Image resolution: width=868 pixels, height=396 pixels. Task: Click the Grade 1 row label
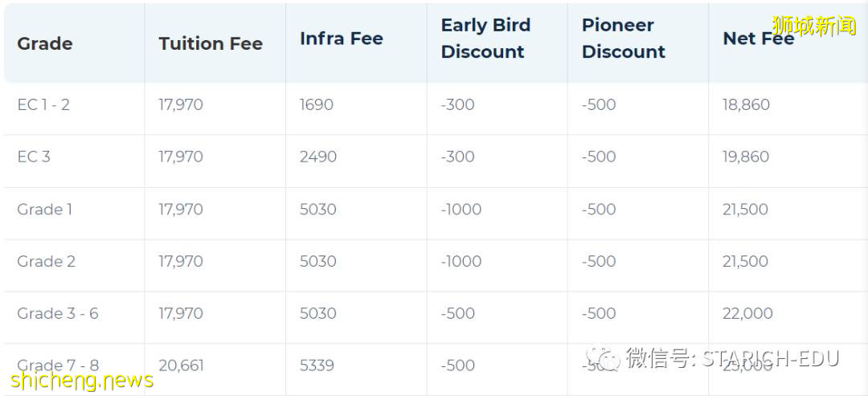[45, 210]
